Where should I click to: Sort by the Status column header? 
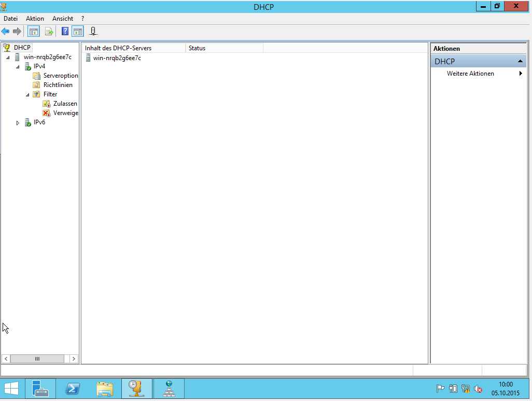click(x=224, y=48)
